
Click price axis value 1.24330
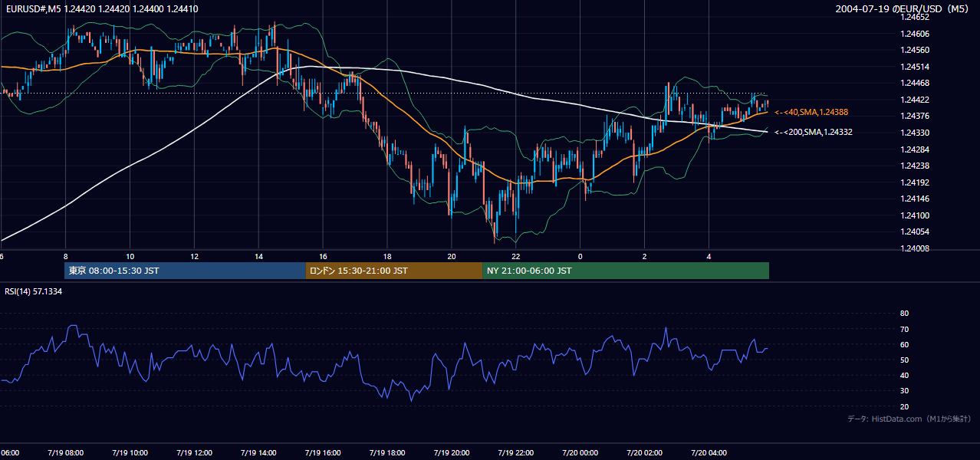[x=914, y=133]
